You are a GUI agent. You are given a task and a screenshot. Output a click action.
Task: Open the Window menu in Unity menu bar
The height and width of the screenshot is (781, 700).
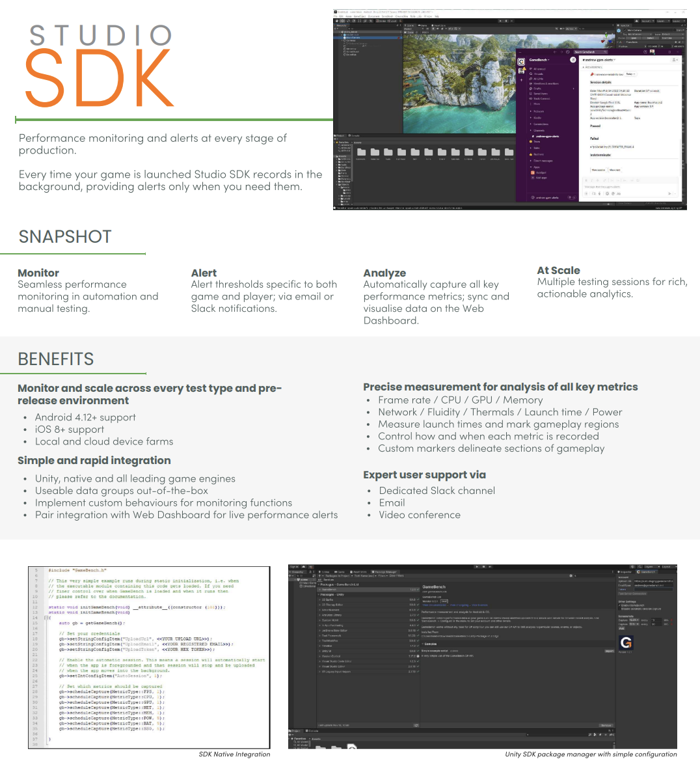pyautogui.click(x=427, y=16)
